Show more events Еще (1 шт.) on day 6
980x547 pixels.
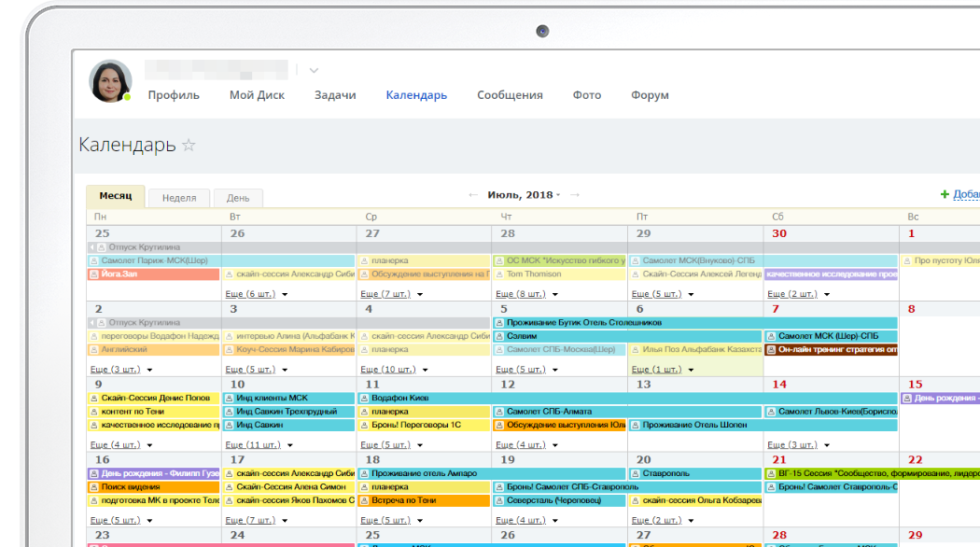[x=663, y=370]
